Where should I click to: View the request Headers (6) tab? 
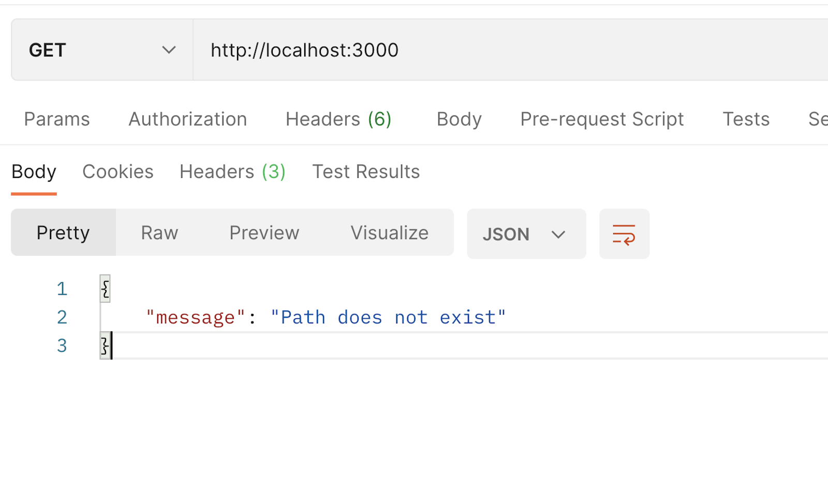pos(337,118)
